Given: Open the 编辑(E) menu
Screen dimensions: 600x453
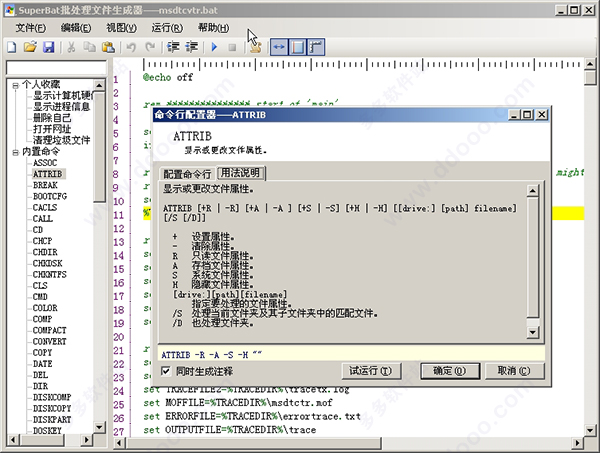Looking at the screenshot, I should (x=76, y=28).
